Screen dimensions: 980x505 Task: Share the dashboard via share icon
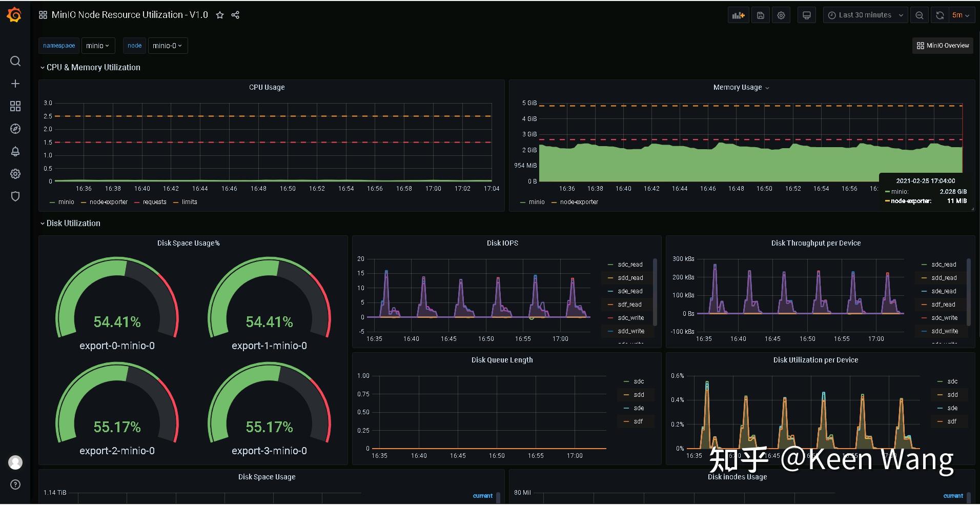(235, 15)
